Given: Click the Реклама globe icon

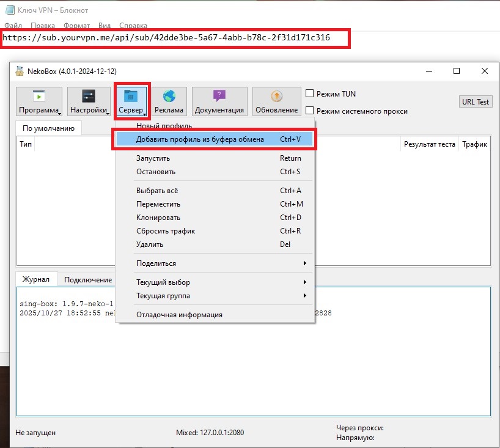Looking at the screenshot, I should [x=169, y=97].
